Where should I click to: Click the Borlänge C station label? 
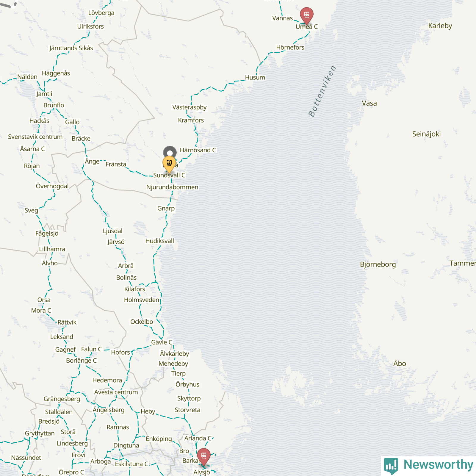pyautogui.click(x=81, y=360)
